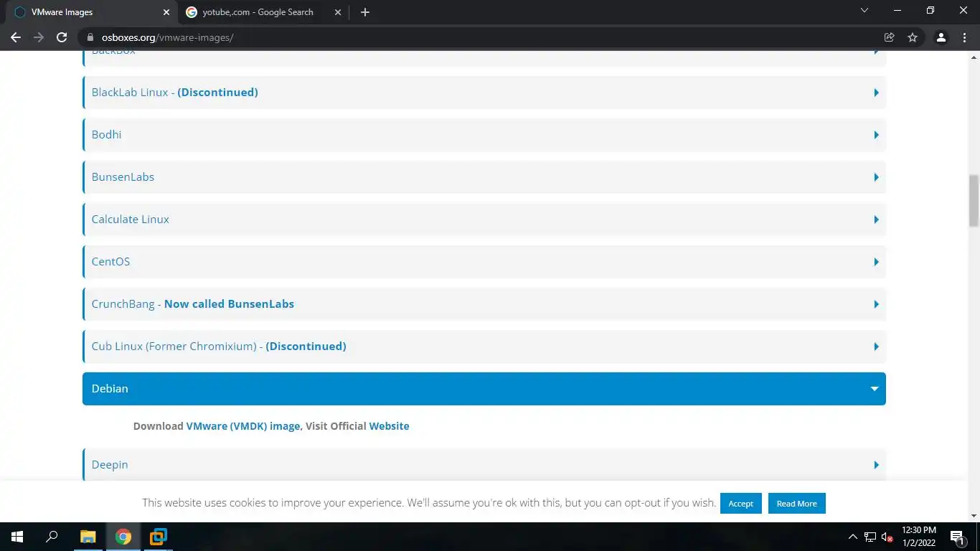Expand the Deepin section
Image resolution: width=980 pixels, height=551 pixels.
click(484, 465)
